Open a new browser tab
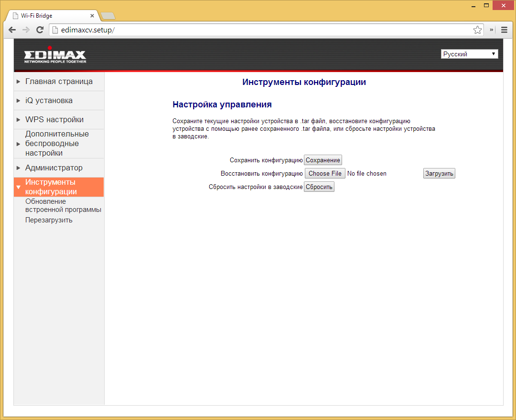Image resolution: width=516 pixels, height=420 pixels. click(x=108, y=15)
